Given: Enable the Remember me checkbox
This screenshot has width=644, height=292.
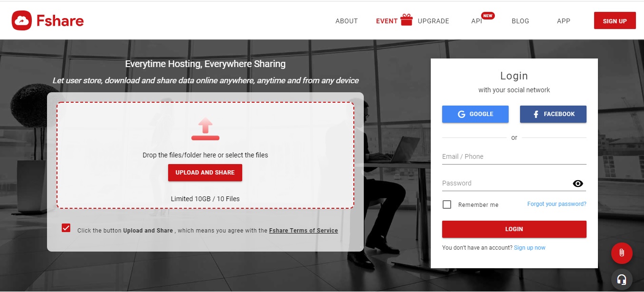Looking at the screenshot, I should (447, 204).
